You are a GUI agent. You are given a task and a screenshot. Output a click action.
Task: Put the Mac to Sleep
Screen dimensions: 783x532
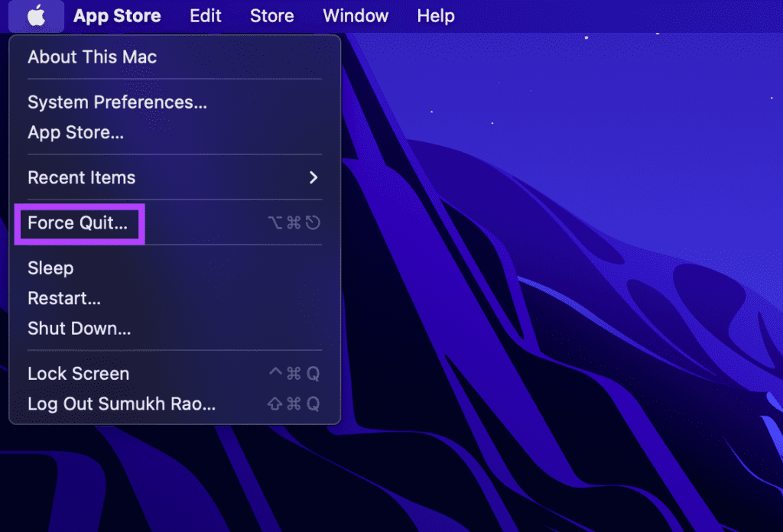(175, 268)
